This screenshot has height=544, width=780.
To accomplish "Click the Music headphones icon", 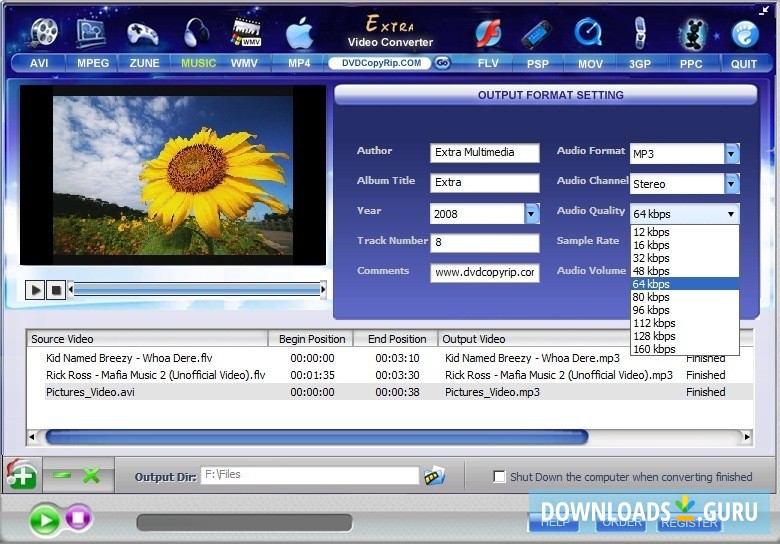I will (196, 33).
